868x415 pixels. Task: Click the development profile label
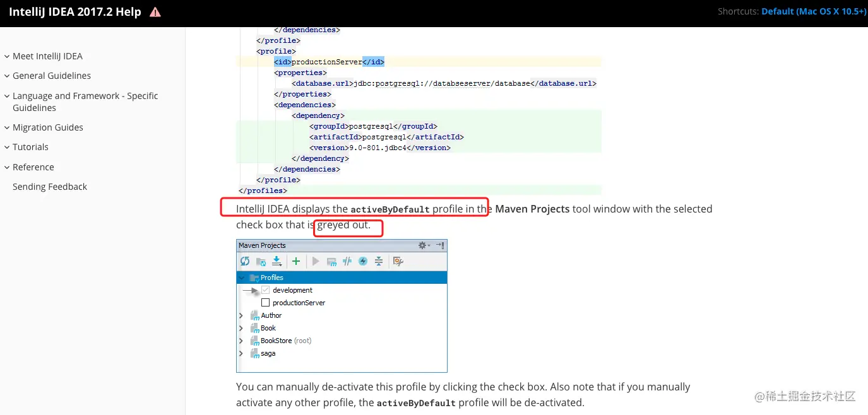pyautogui.click(x=292, y=290)
